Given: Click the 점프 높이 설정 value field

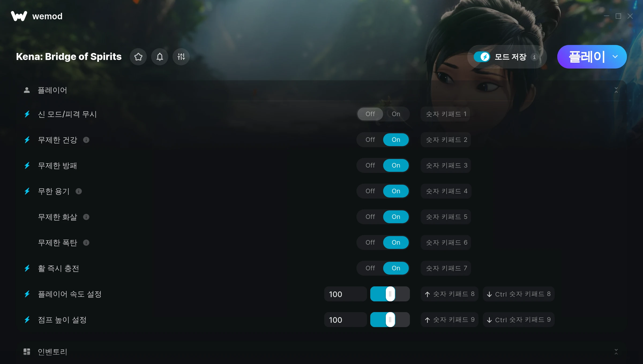Looking at the screenshot, I should click(x=345, y=320).
